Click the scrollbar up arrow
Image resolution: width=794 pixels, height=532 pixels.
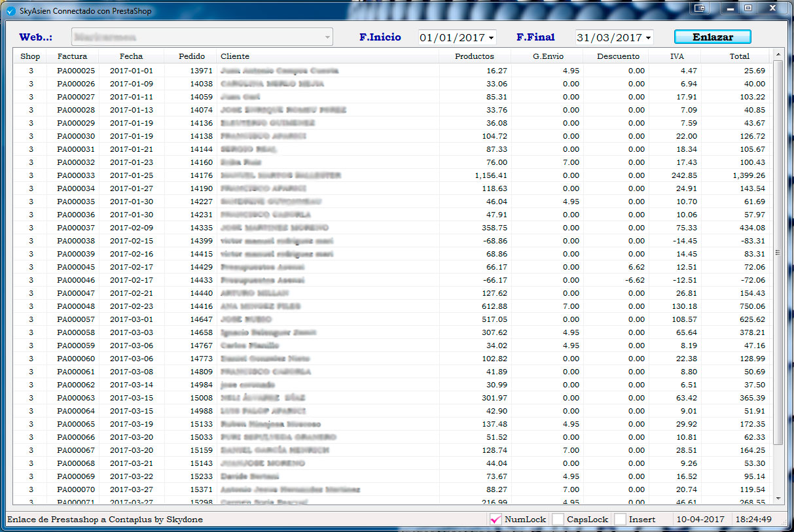[778, 54]
